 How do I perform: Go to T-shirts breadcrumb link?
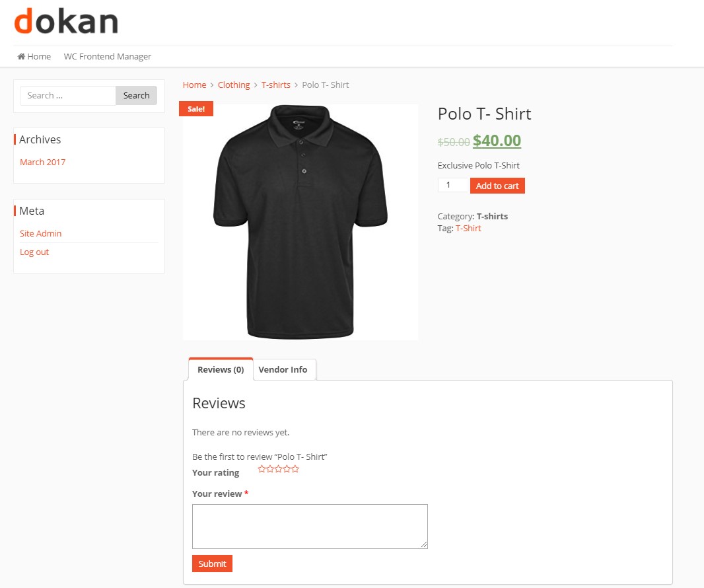click(x=275, y=85)
